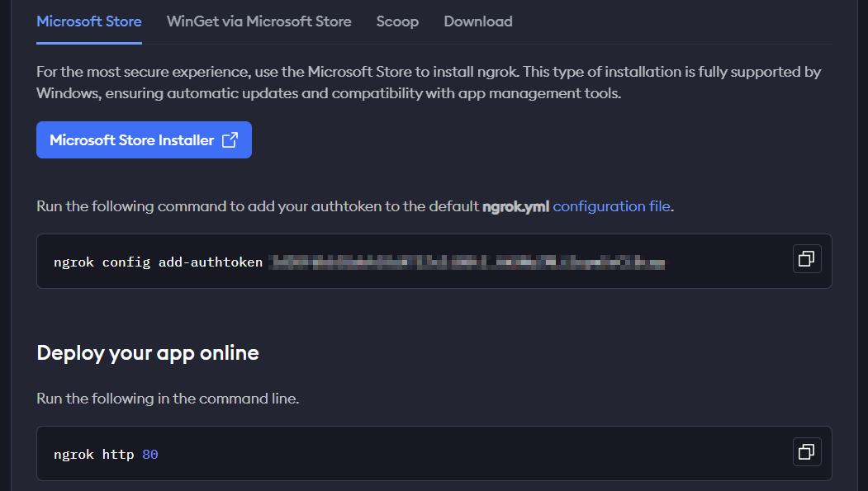The height and width of the screenshot is (491, 868).
Task: Click the "Deploy your app online" heading
Action: [148, 353]
